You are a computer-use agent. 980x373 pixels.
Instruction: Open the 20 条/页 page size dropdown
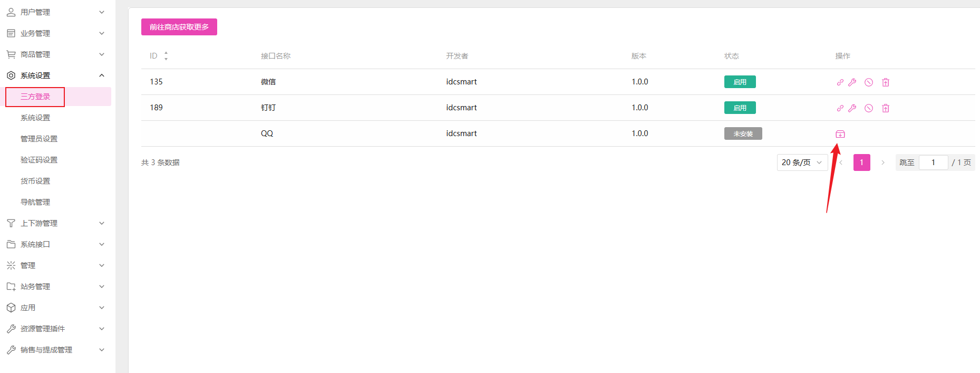pyautogui.click(x=801, y=162)
